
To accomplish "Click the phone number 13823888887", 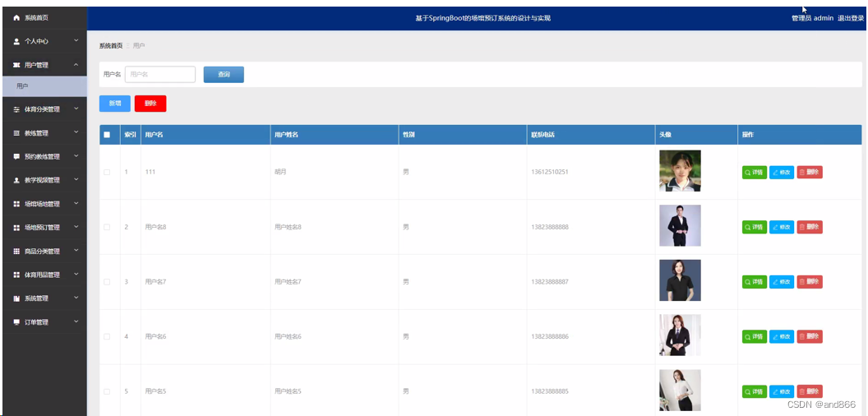I will (x=550, y=282).
